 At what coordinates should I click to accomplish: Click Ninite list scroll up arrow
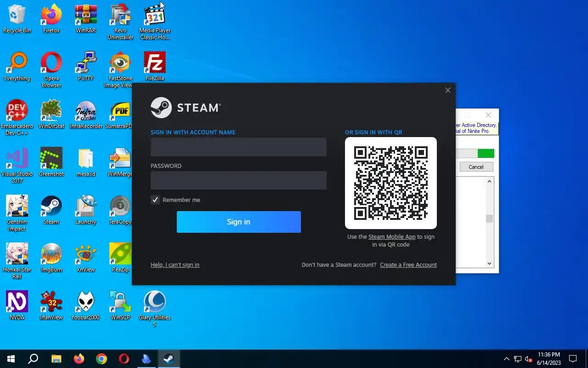(489, 181)
